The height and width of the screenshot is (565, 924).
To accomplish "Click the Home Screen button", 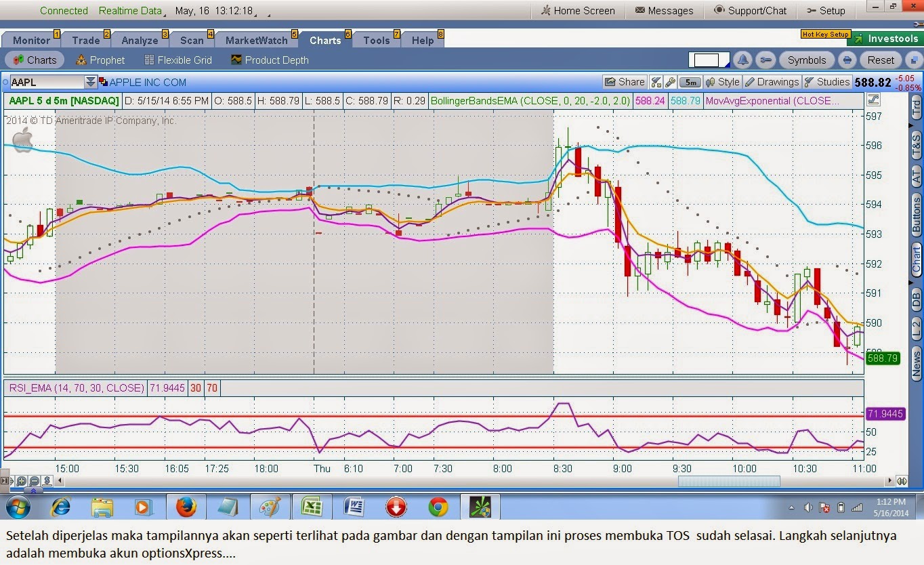I will (578, 11).
